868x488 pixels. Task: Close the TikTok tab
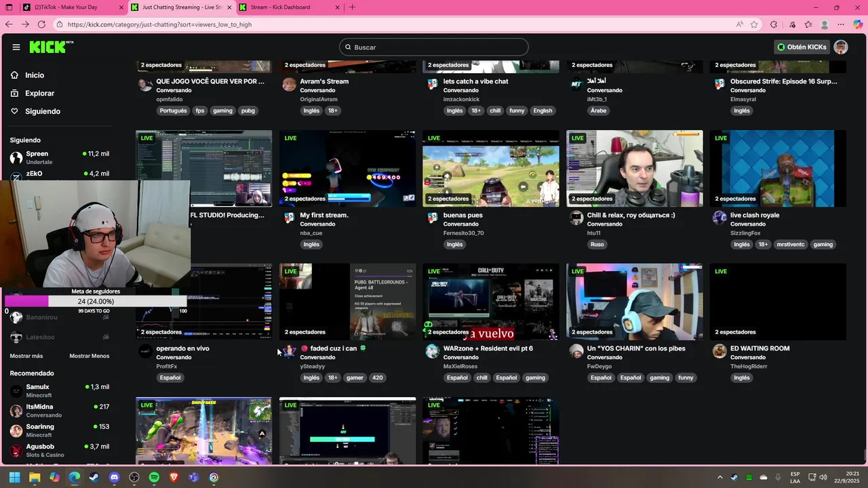tap(121, 7)
